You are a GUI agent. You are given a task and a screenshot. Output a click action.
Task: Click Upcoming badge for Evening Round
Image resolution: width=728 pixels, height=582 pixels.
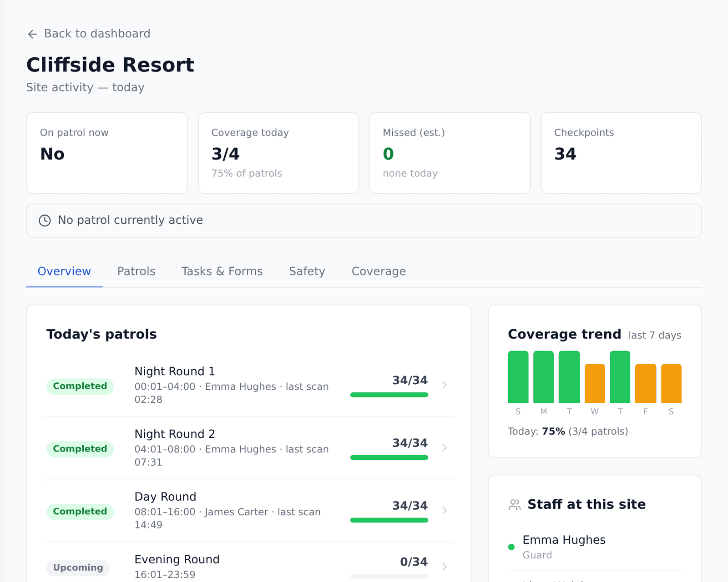click(78, 568)
